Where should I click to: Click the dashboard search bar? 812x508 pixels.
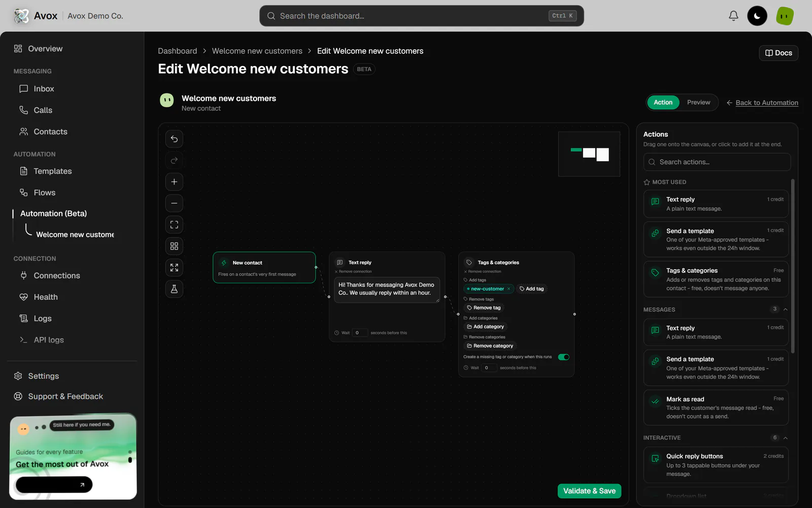tap(421, 16)
